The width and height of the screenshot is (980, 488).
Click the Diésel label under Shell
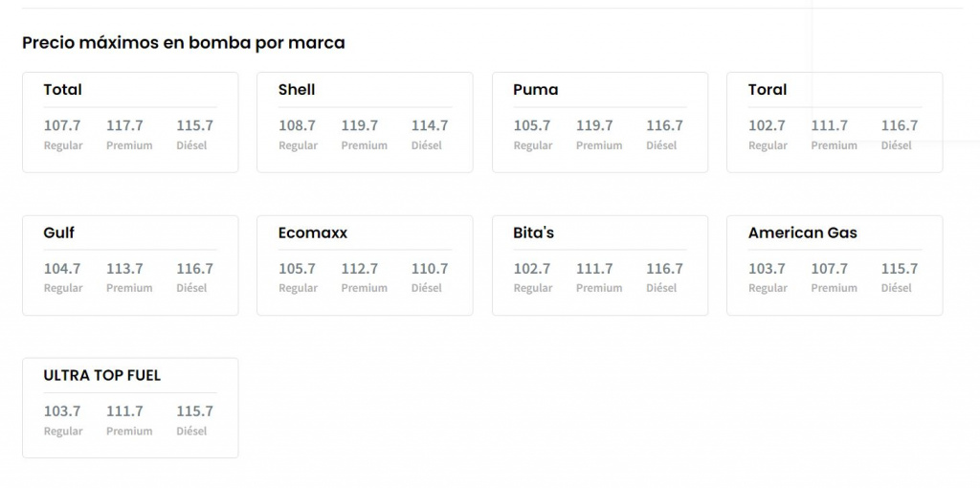pyautogui.click(x=427, y=145)
